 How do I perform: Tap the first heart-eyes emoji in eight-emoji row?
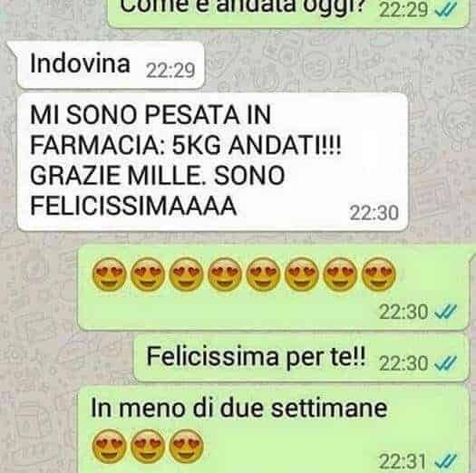click(x=109, y=275)
